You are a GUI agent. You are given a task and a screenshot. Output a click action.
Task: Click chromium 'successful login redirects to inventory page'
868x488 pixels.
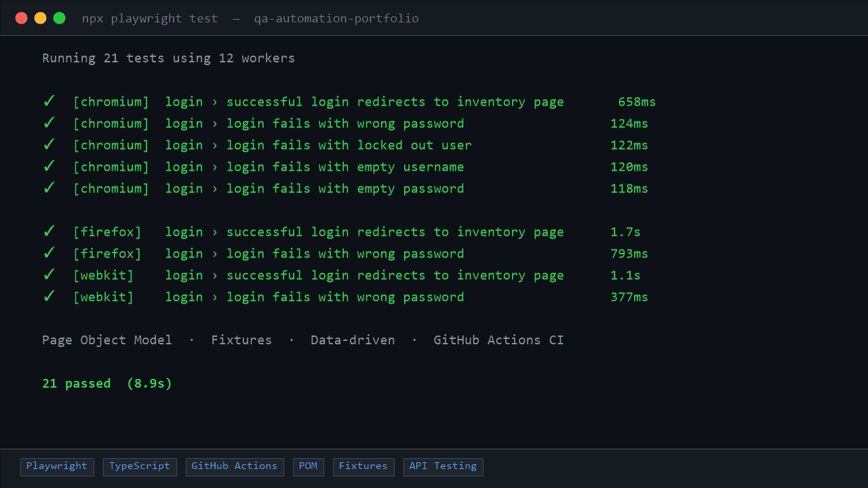coord(395,102)
